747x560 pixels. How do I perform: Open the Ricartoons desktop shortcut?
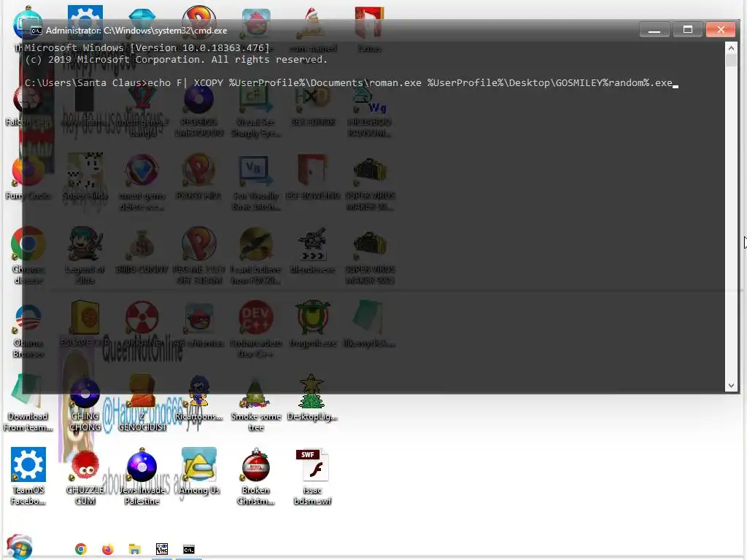pos(198,398)
